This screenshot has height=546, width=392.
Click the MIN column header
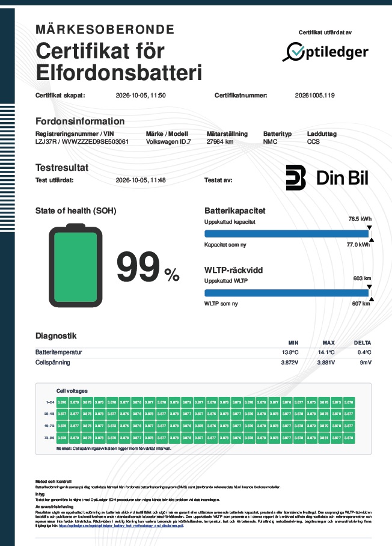tap(293, 343)
